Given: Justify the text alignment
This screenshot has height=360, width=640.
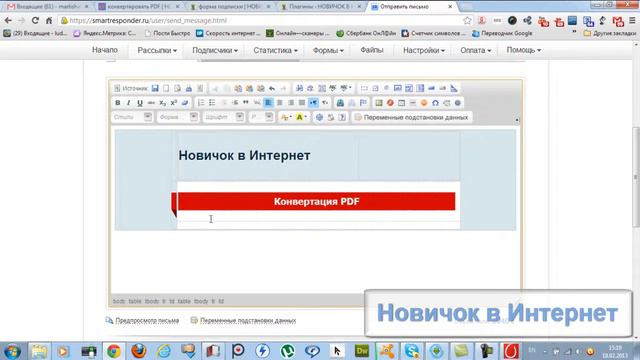Looking at the screenshot, I should [302, 103].
